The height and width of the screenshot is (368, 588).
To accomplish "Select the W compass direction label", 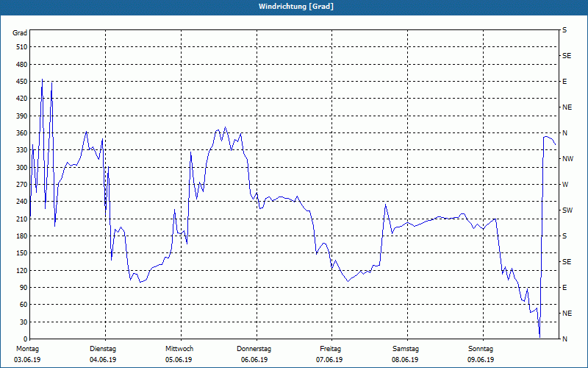I will (x=565, y=185).
